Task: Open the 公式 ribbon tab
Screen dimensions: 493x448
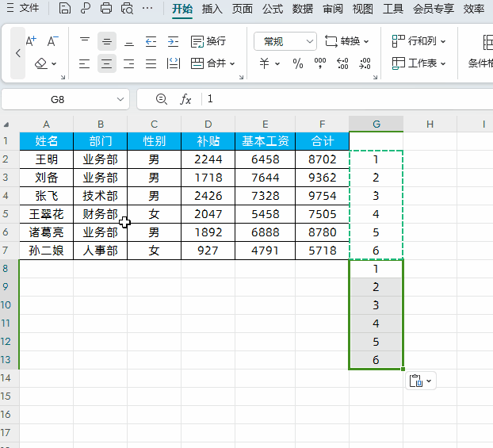Action: tap(273, 9)
